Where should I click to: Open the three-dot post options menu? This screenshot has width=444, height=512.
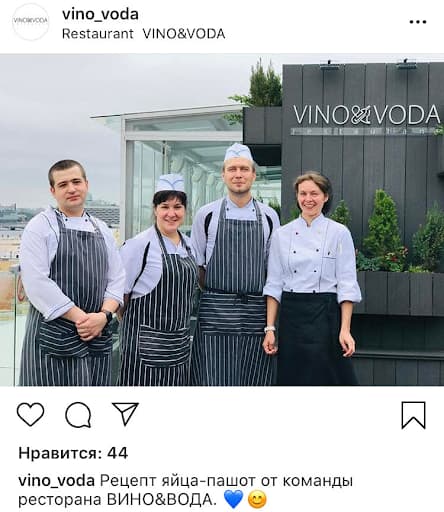(x=418, y=22)
